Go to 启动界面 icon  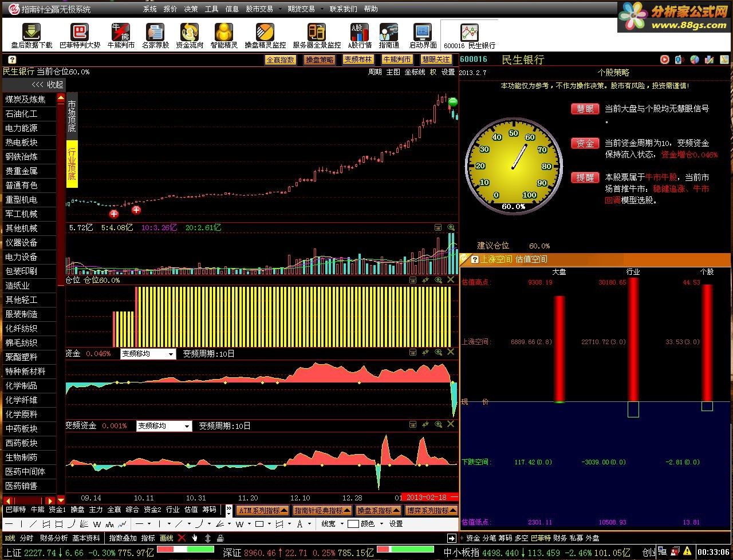click(423, 36)
